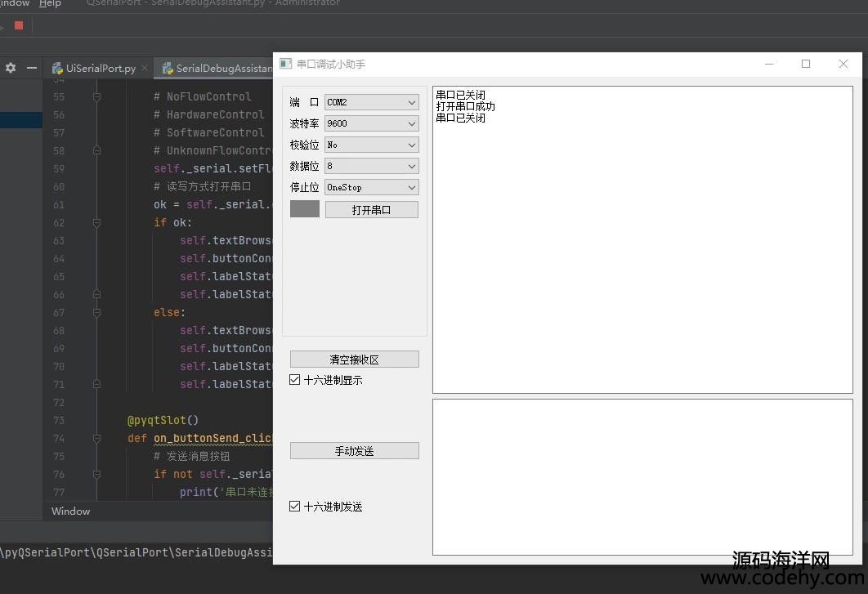Image resolution: width=868 pixels, height=594 pixels.
Task: Click inside the empty send text area
Action: [x=642, y=476]
